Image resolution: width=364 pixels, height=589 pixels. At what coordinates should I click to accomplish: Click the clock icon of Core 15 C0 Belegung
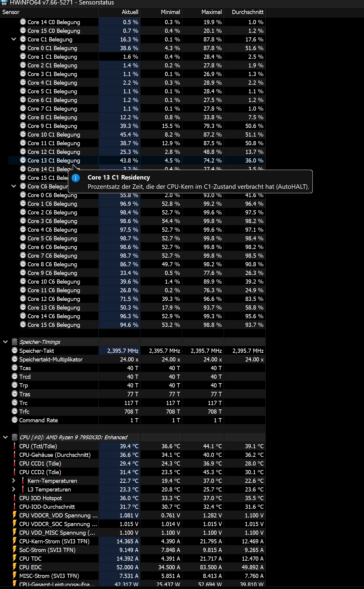pyautogui.click(x=23, y=30)
